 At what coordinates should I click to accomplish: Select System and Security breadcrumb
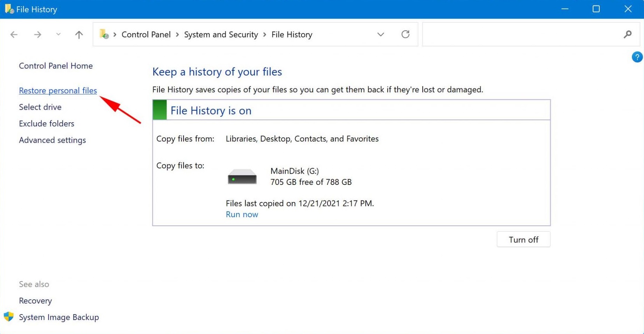221,35
